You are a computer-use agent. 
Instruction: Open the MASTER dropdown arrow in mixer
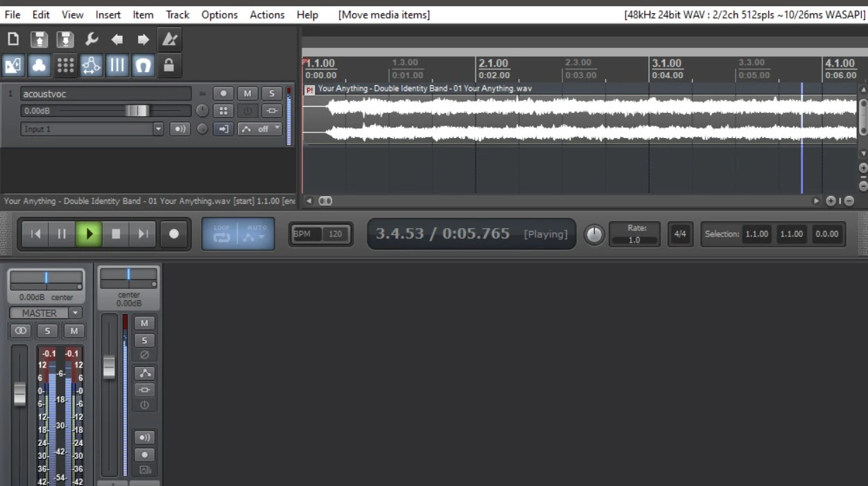[x=76, y=313]
